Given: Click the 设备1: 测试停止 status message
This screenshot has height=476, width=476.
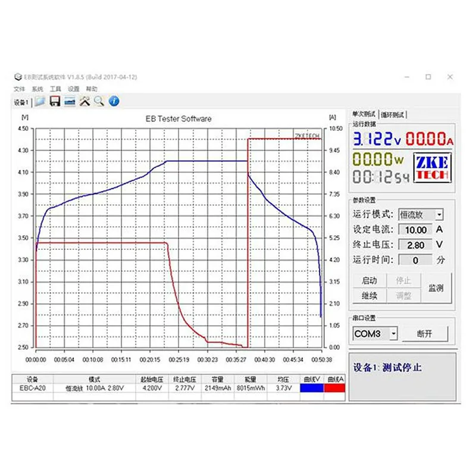Looking at the screenshot, I should pos(387,368).
